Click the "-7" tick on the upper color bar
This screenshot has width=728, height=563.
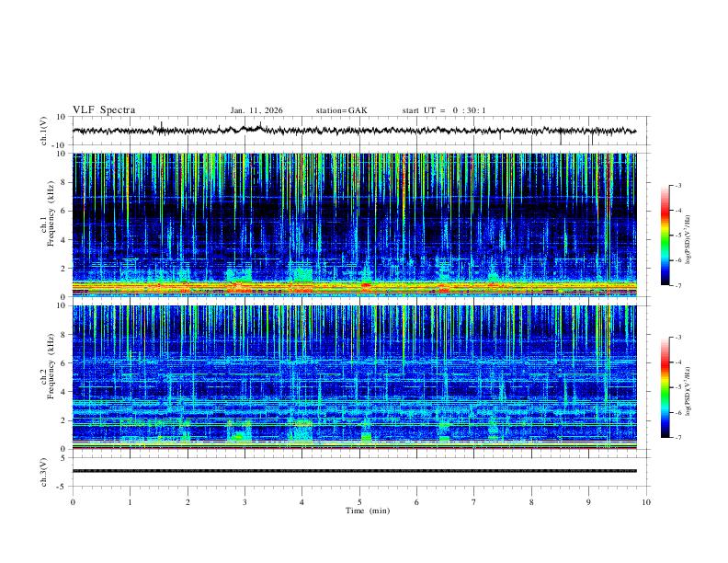pyautogui.click(x=678, y=285)
